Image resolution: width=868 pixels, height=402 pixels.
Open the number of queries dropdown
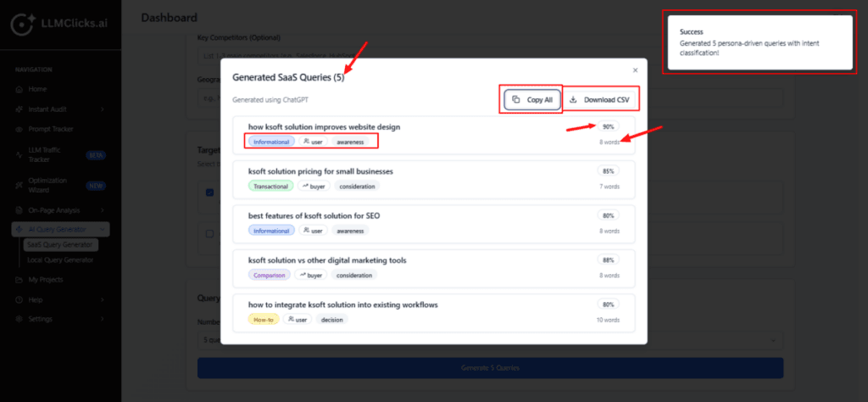(x=774, y=340)
